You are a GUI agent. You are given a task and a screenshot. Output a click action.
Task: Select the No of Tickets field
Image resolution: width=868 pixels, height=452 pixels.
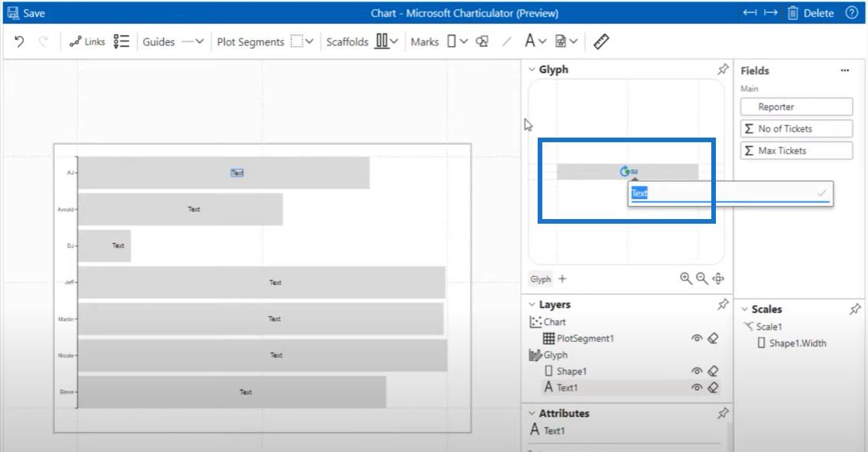coord(796,128)
